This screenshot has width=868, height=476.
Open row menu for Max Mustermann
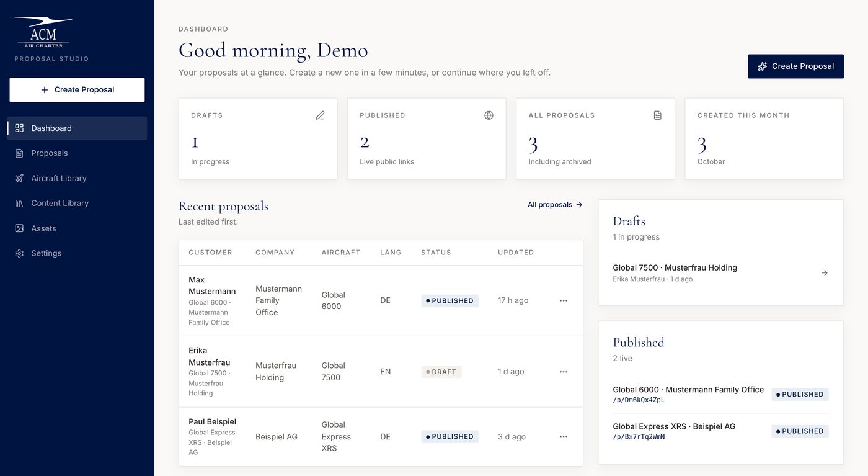pyautogui.click(x=563, y=300)
